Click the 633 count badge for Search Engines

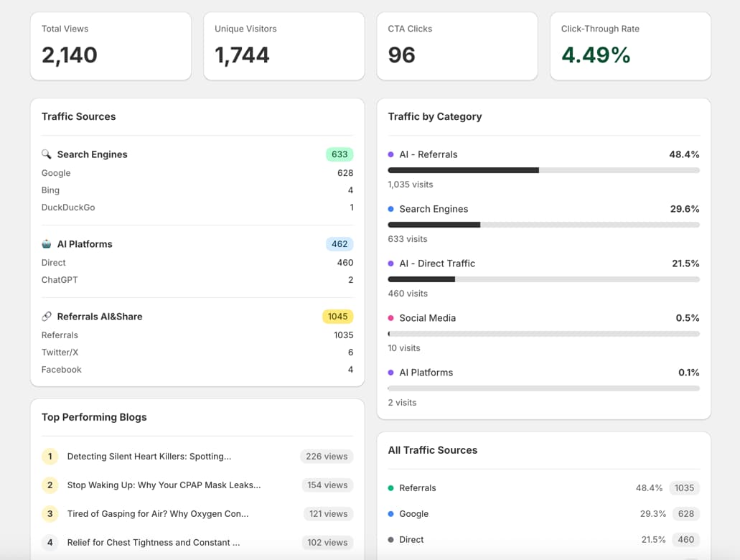(339, 154)
